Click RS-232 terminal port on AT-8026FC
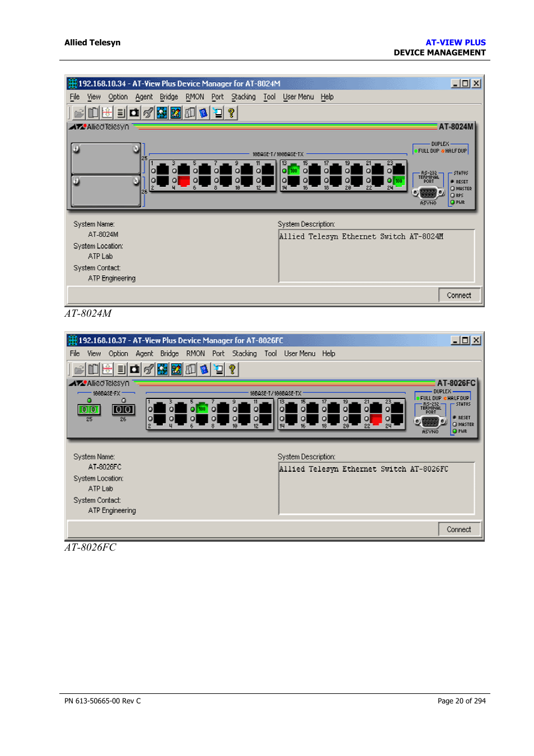The width and height of the screenshot is (534, 756). point(430,421)
